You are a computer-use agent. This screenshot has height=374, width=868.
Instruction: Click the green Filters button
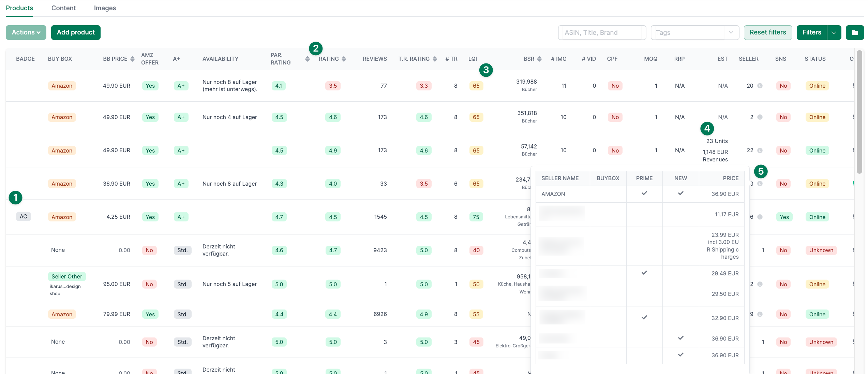click(x=811, y=32)
